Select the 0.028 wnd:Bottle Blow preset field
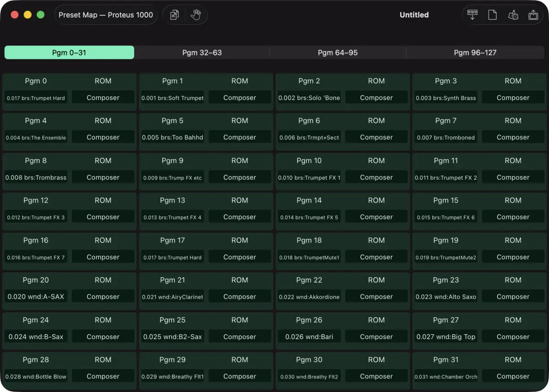Viewport: 549px width, 392px height. (x=36, y=376)
